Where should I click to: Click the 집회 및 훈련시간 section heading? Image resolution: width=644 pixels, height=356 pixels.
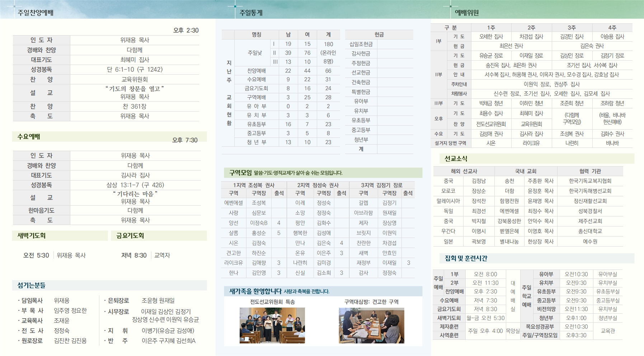[466, 258]
